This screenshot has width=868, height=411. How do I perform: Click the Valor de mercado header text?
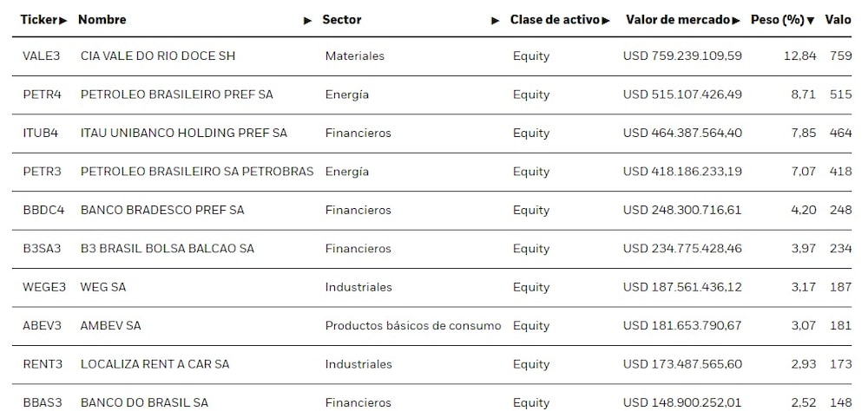coord(677,19)
